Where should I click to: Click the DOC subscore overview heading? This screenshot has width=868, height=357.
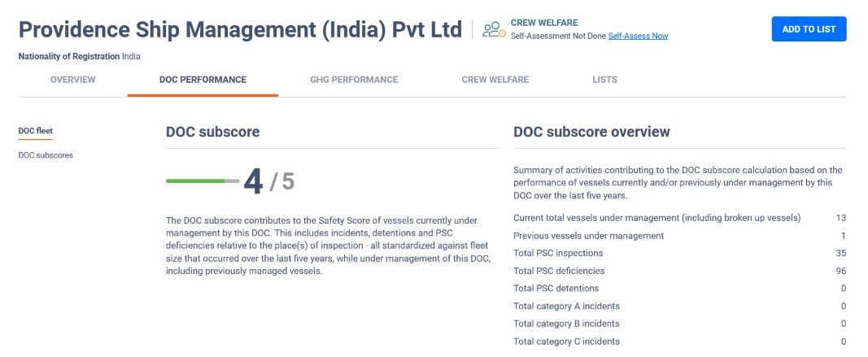pyautogui.click(x=591, y=132)
